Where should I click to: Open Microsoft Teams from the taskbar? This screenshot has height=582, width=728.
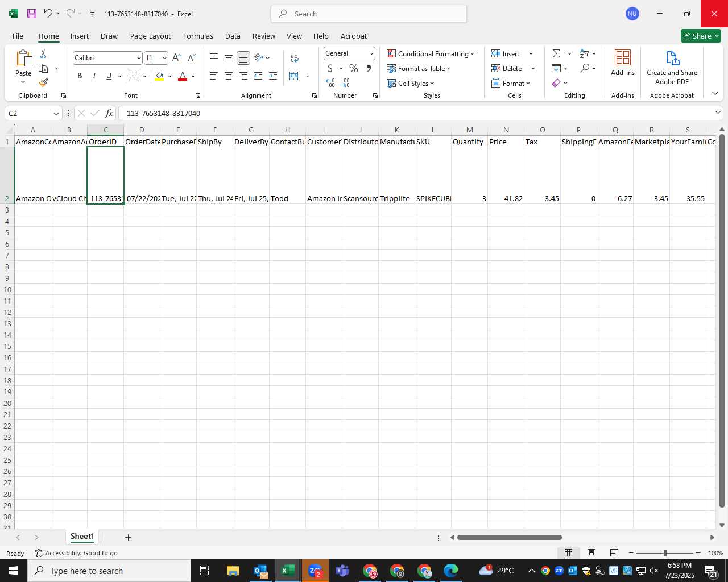click(342, 571)
